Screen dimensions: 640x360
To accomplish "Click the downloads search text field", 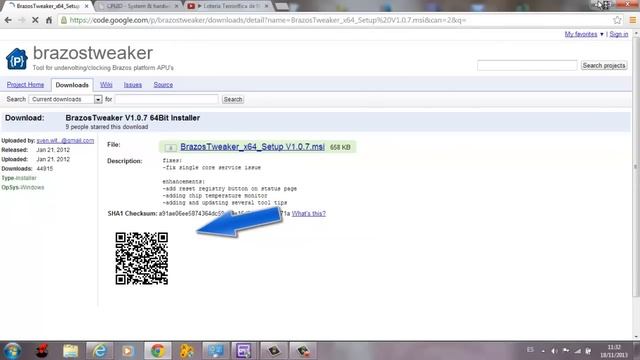I will point(167,99).
